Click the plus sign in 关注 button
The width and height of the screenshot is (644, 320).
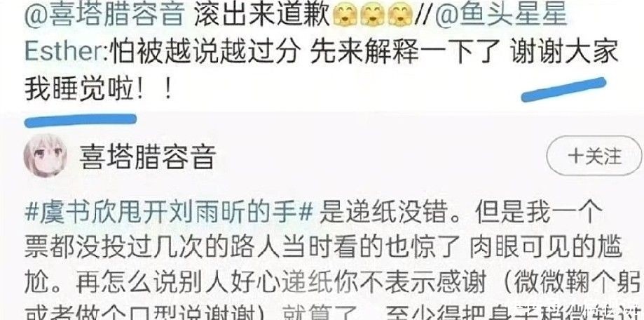point(575,156)
